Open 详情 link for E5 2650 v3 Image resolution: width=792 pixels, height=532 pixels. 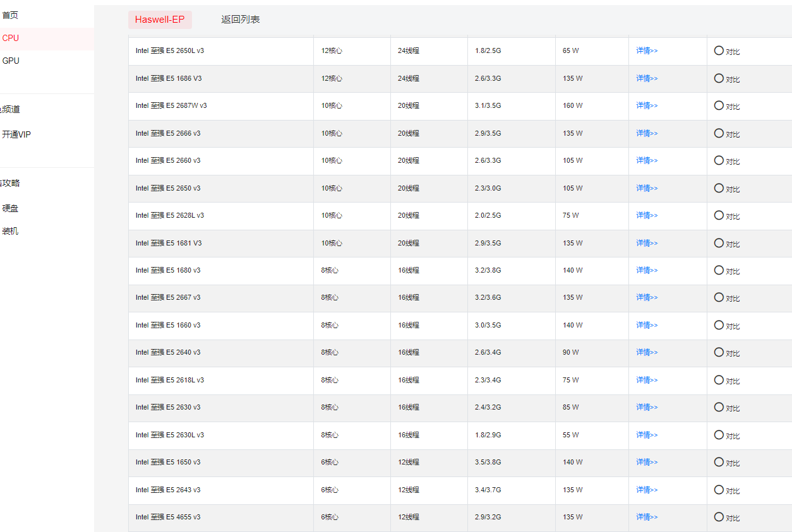pyautogui.click(x=647, y=188)
